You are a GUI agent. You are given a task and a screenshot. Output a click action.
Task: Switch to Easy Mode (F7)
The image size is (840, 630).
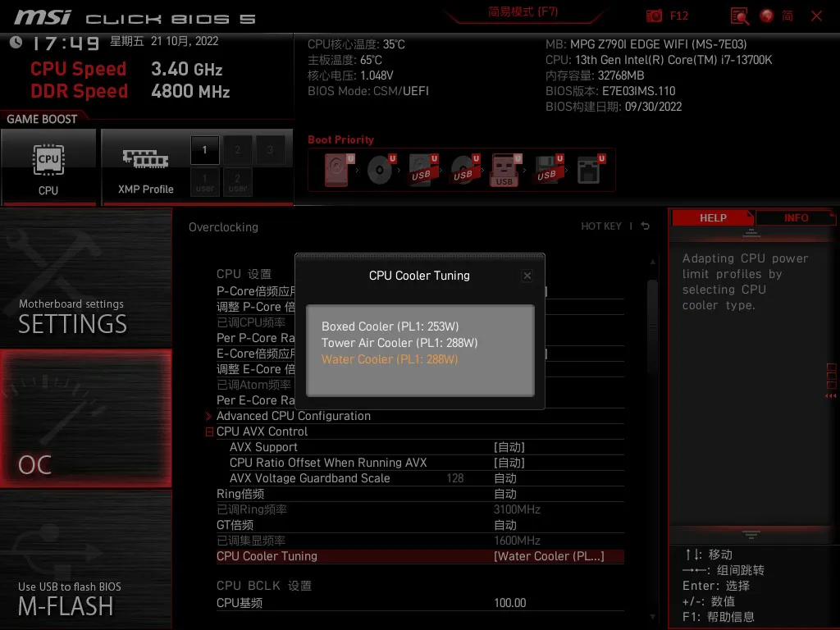[x=523, y=11]
